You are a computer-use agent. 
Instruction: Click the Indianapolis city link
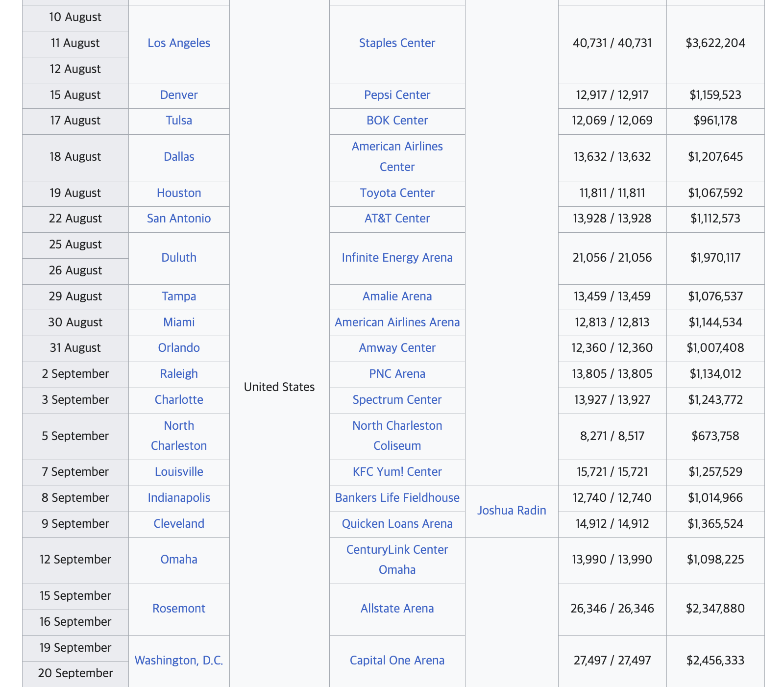point(179,498)
